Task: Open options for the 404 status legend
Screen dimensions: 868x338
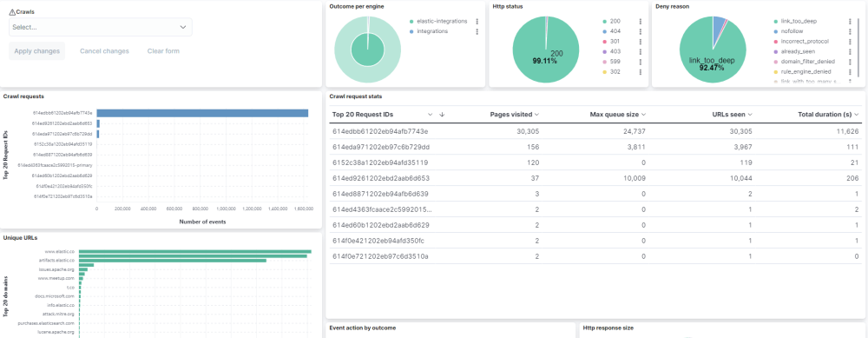Action: pos(640,31)
